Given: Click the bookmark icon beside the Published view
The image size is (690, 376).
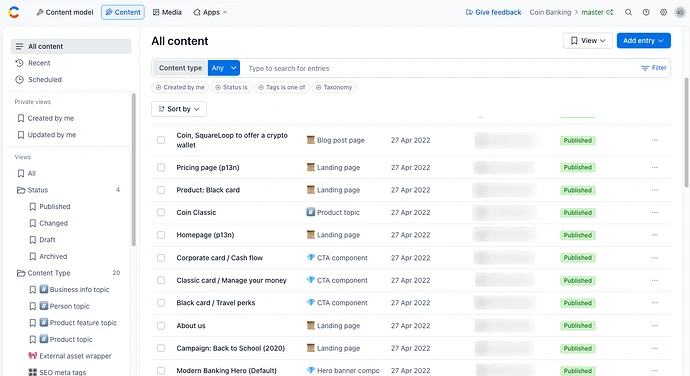Looking at the screenshot, I should click(x=33, y=206).
